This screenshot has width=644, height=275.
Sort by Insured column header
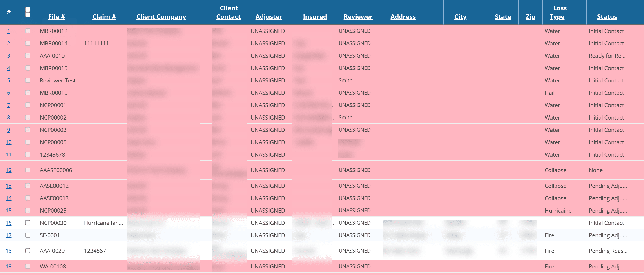[x=315, y=17]
